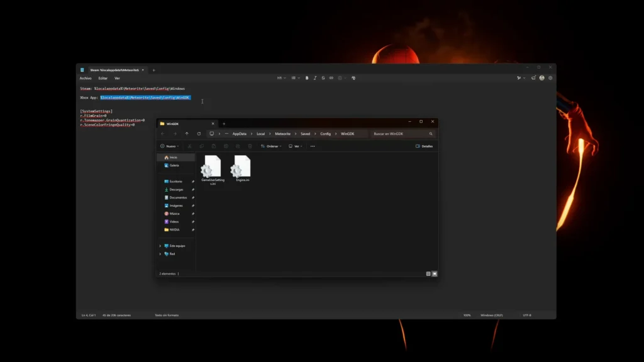Click the [SystemSettings] line in Notepad
The height and width of the screenshot is (362, 644).
coord(96,111)
